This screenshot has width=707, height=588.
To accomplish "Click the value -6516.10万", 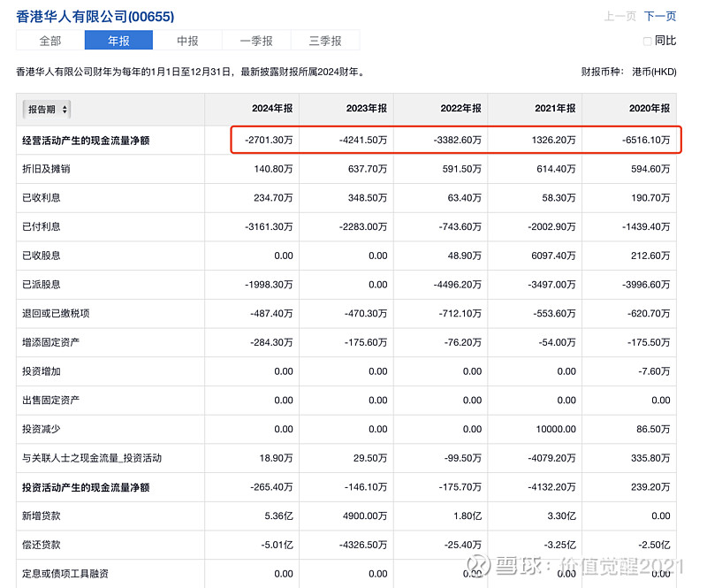I will click(x=646, y=140).
